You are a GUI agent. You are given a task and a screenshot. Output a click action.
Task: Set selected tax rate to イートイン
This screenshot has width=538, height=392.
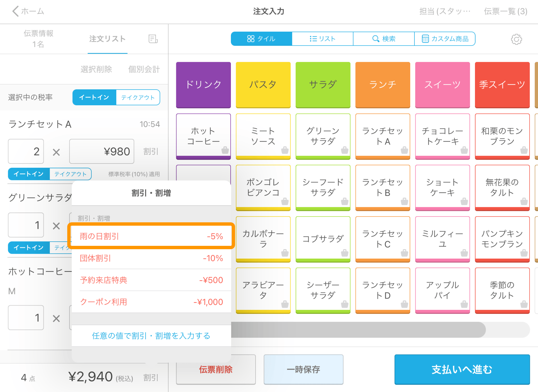point(94,97)
